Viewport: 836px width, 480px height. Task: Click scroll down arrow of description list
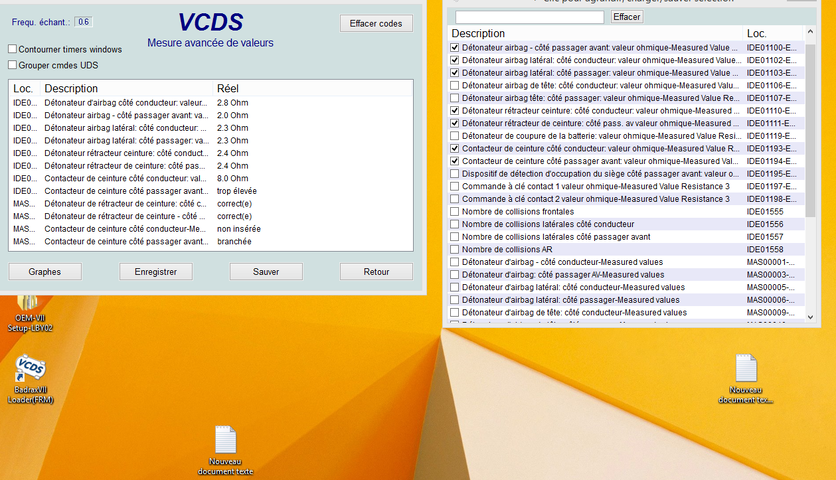click(810, 317)
